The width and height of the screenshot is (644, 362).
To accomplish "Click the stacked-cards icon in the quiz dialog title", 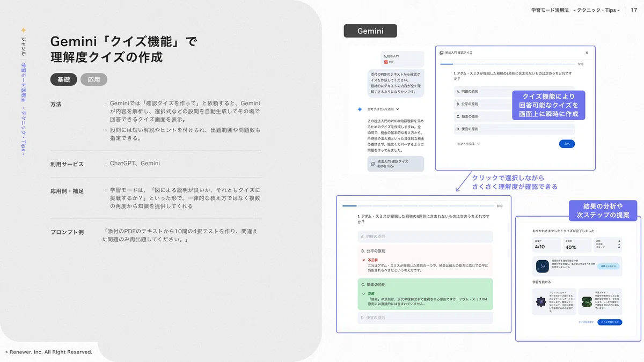I will point(441,53).
